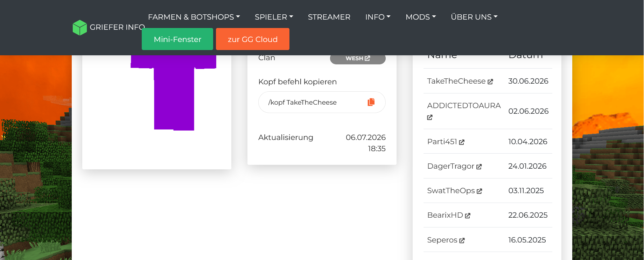Click the zur GG Cloud button

pyautogui.click(x=253, y=39)
